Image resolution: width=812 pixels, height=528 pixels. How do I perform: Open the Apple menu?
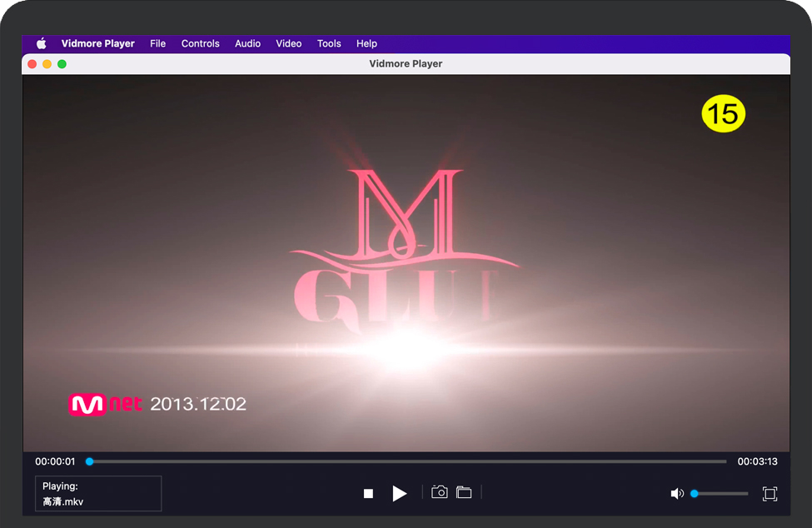click(x=42, y=43)
